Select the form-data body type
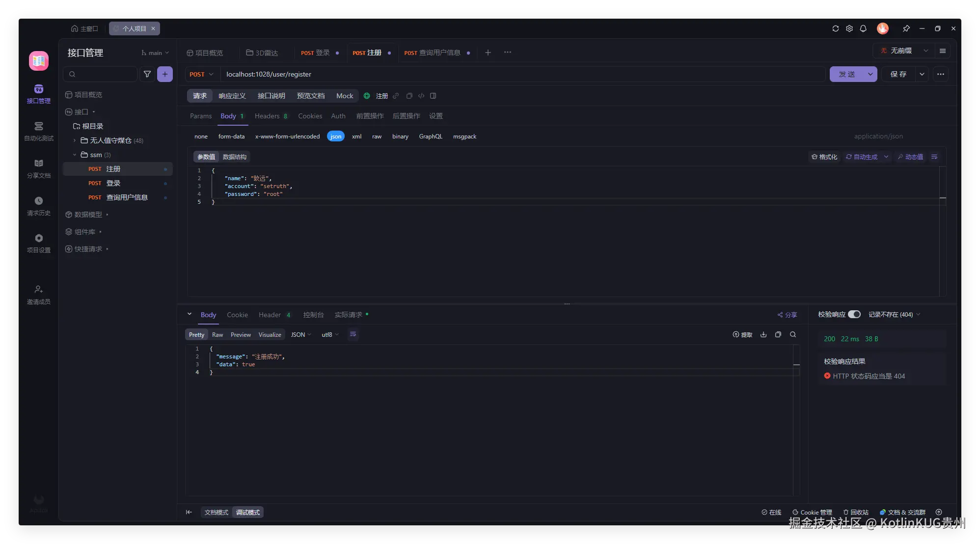Image resolution: width=980 pixels, height=544 pixels. (231, 136)
